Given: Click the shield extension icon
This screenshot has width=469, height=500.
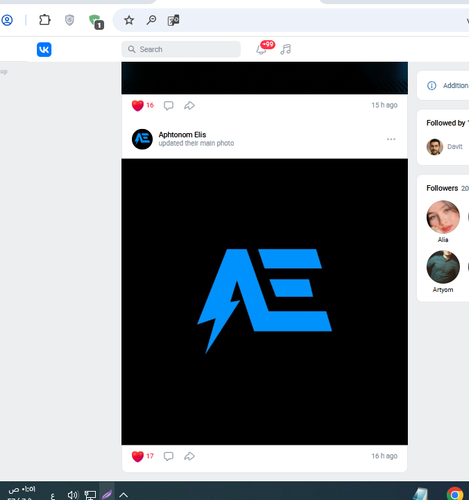Looking at the screenshot, I should pyautogui.click(x=69, y=20).
